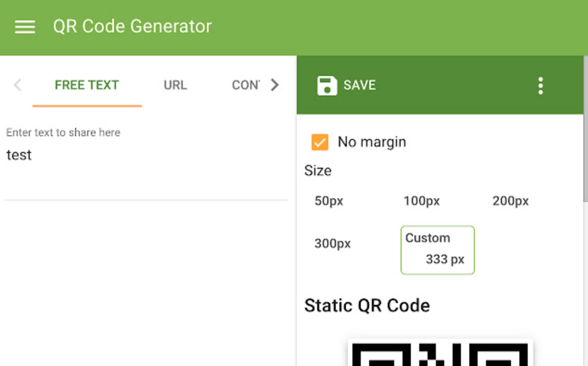Switch to the partially visible CONTACT tab
This screenshot has width=588, height=366.
tap(245, 85)
